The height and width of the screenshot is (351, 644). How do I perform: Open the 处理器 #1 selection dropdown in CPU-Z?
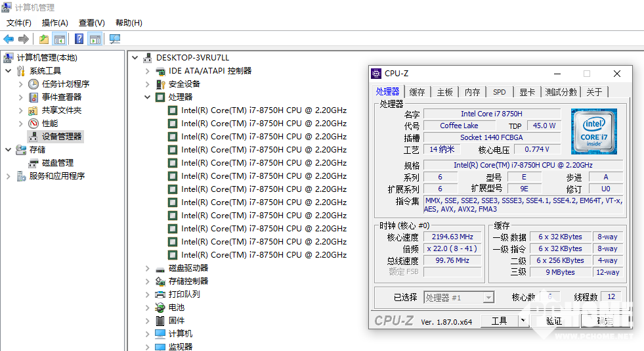[x=488, y=297]
